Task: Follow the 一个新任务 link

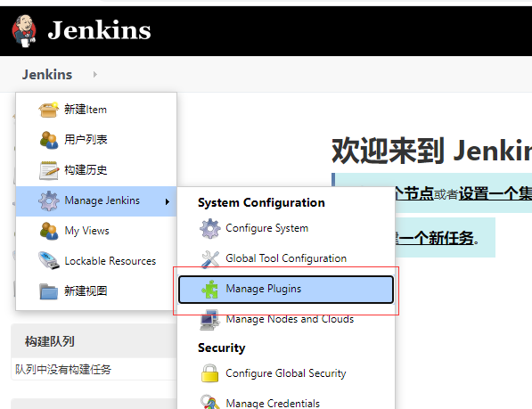Action: 434,238
